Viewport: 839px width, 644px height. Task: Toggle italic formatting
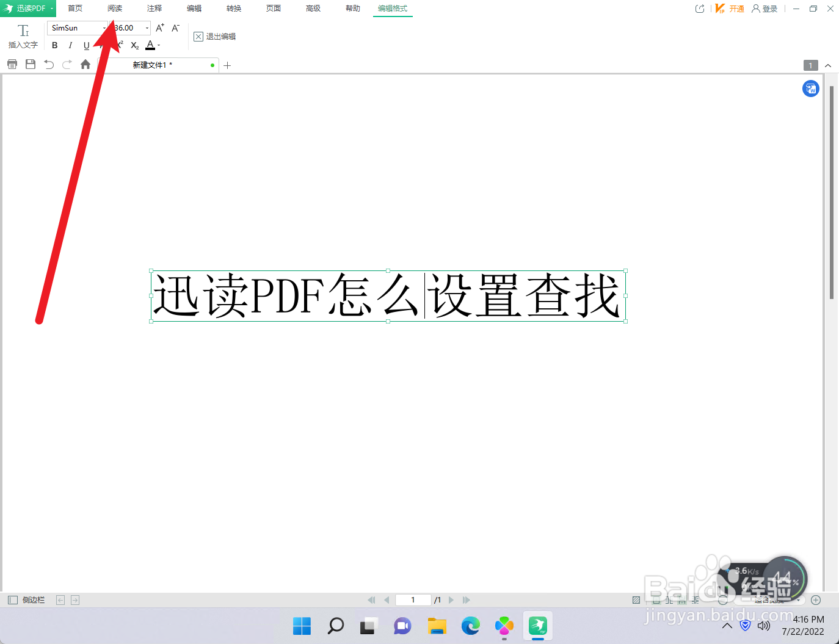pos(70,45)
